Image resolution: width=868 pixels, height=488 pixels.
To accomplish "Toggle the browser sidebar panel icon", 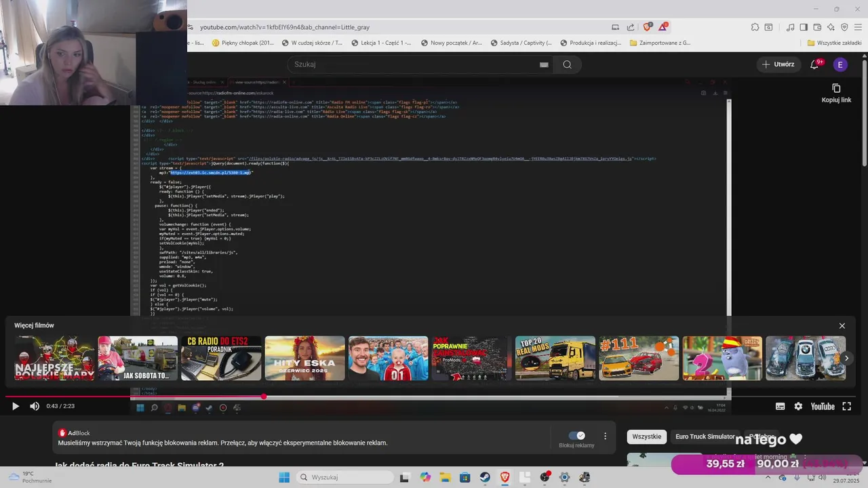I will (x=804, y=27).
